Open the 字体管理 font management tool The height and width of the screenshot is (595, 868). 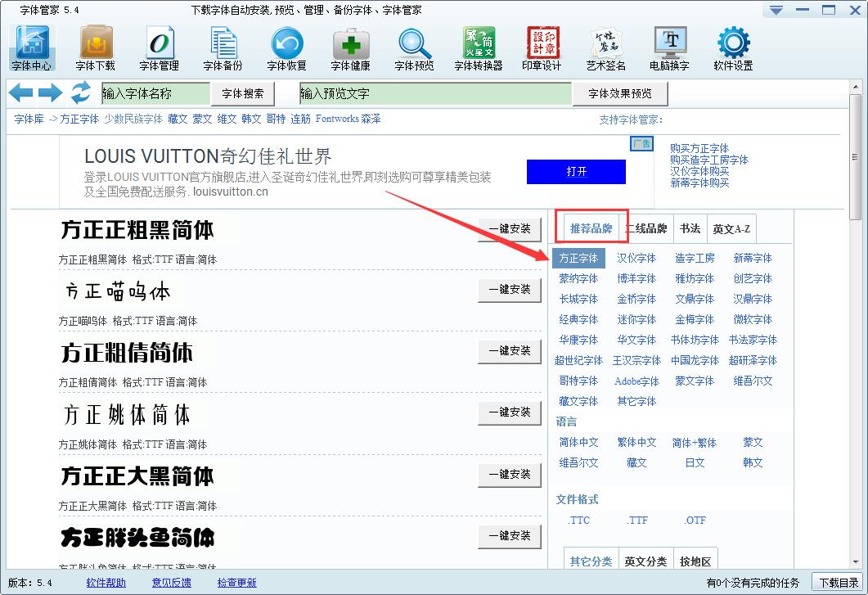tap(160, 47)
